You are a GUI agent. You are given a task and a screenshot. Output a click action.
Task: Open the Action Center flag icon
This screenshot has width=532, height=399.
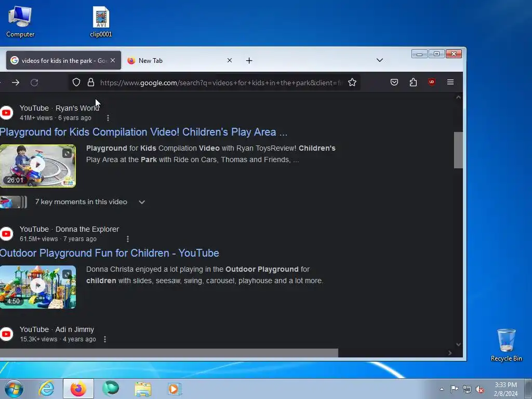(454, 389)
